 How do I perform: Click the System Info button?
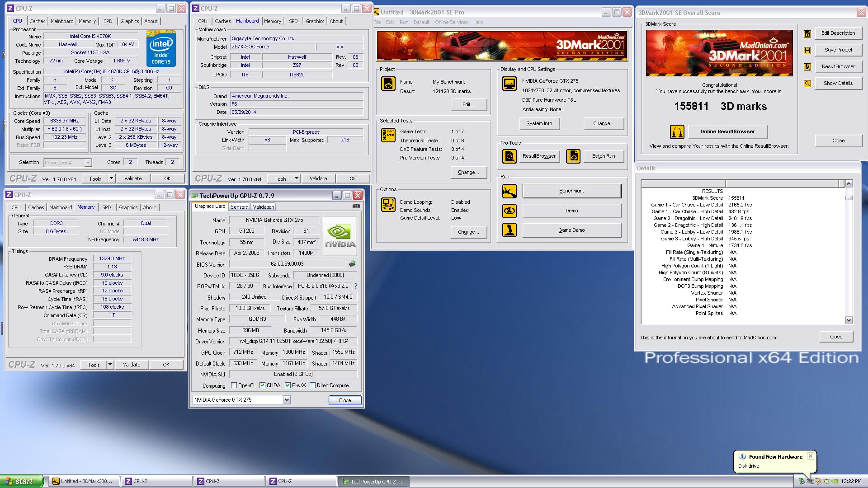coord(539,124)
